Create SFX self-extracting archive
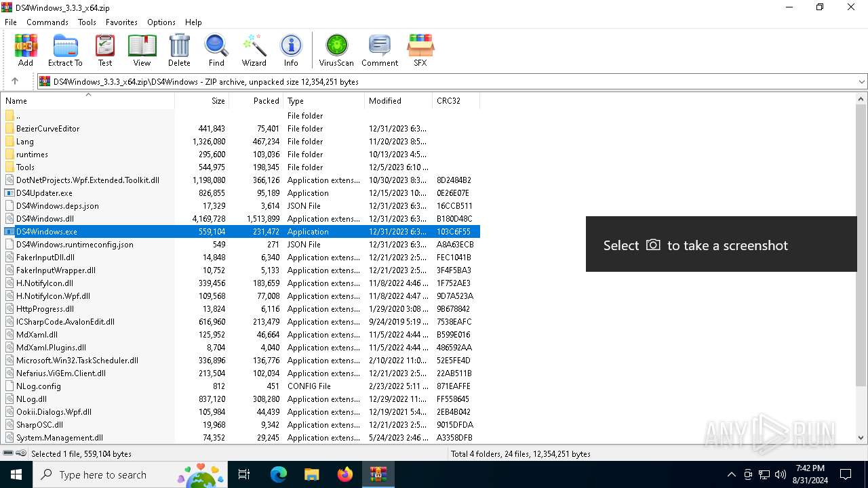Viewport: 868px width, 488px height. [420, 51]
